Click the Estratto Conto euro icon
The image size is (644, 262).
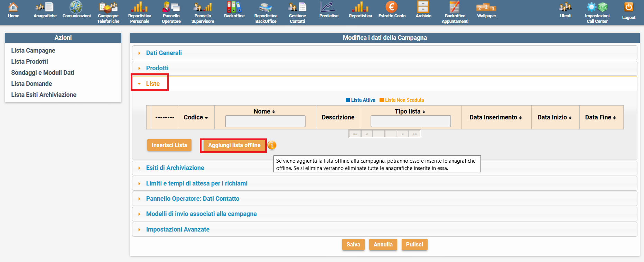(x=391, y=7)
